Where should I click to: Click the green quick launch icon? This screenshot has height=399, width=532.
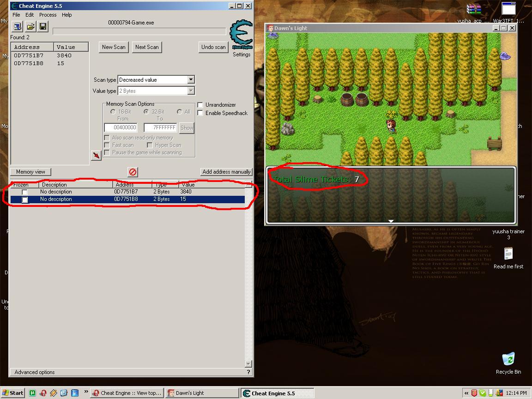(x=32, y=393)
